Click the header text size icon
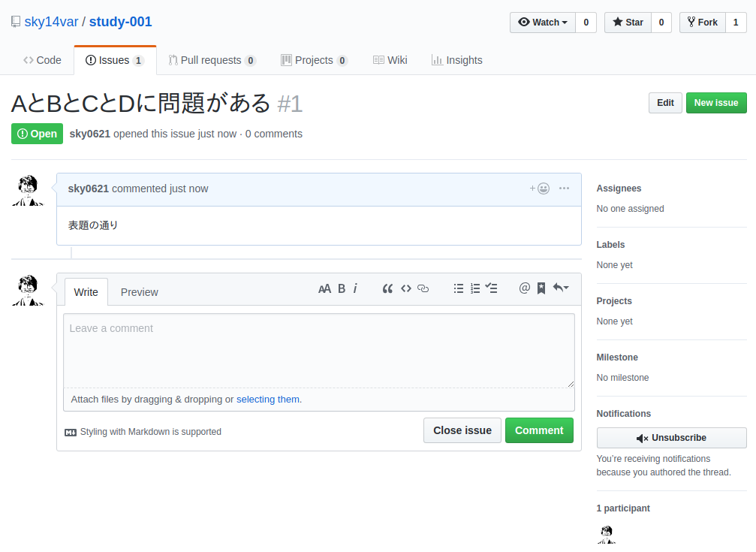This screenshot has height=552, width=756. pyautogui.click(x=324, y=288)
